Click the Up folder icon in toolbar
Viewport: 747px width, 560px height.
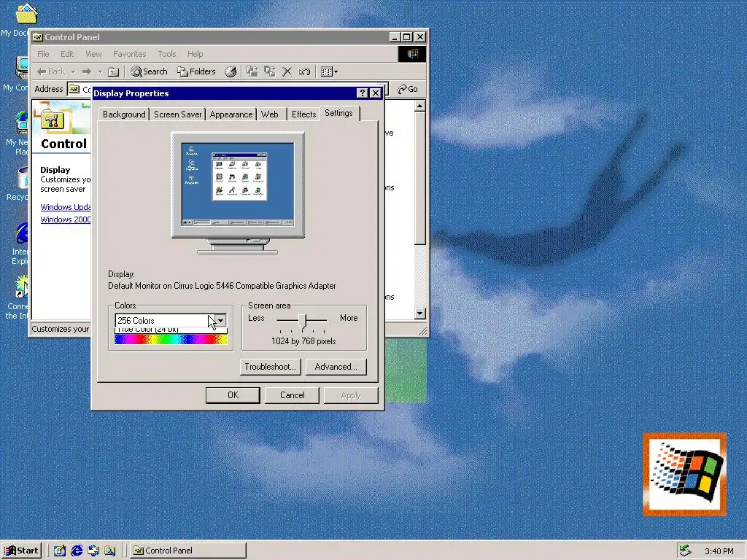(x=113, y=72)
